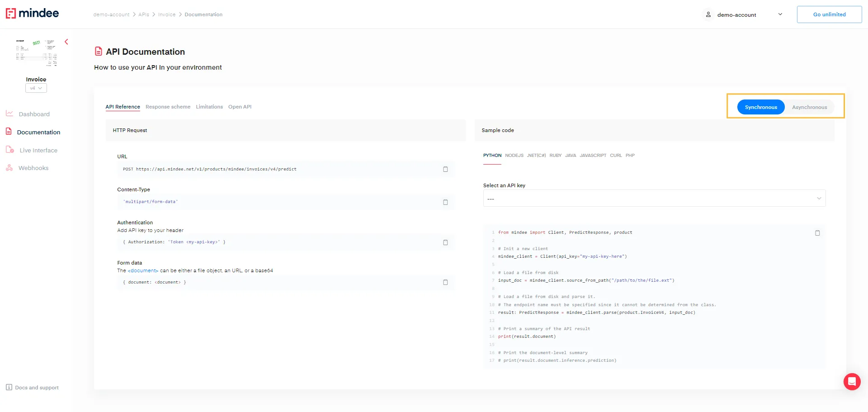
Task: Switch to the Response scheme tab
Action: click(x=168, y=107)
